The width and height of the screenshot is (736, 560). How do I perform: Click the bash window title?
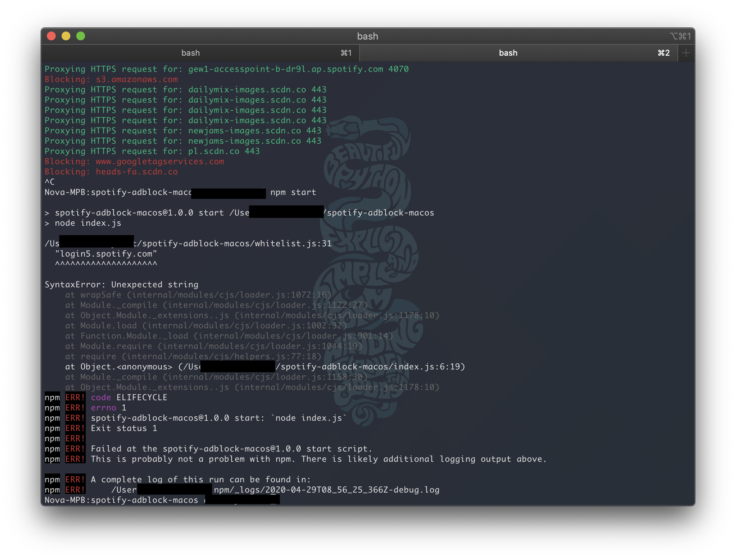368,36
